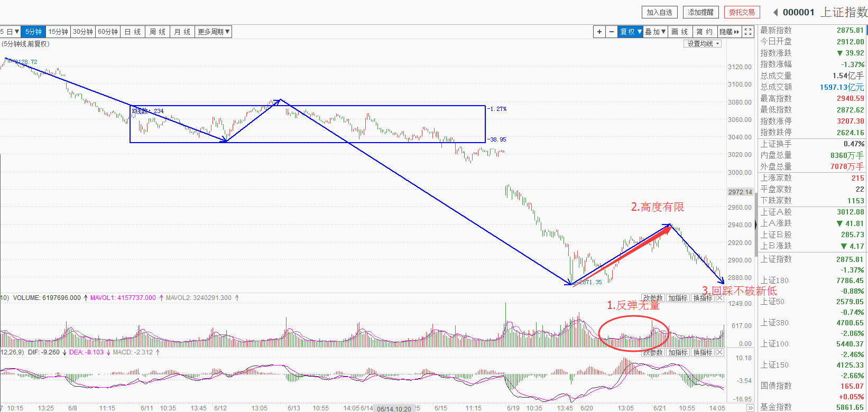Click the 今日开盘 2912.00 value
Viewport: 868px width, 412px height.
point(850,42)
